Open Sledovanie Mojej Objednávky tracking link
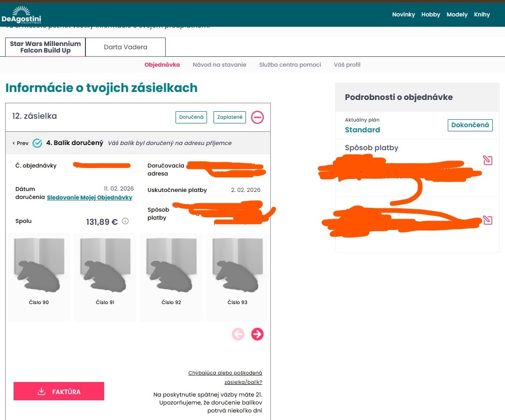This screenshot has height=420, width=505. 90,198
